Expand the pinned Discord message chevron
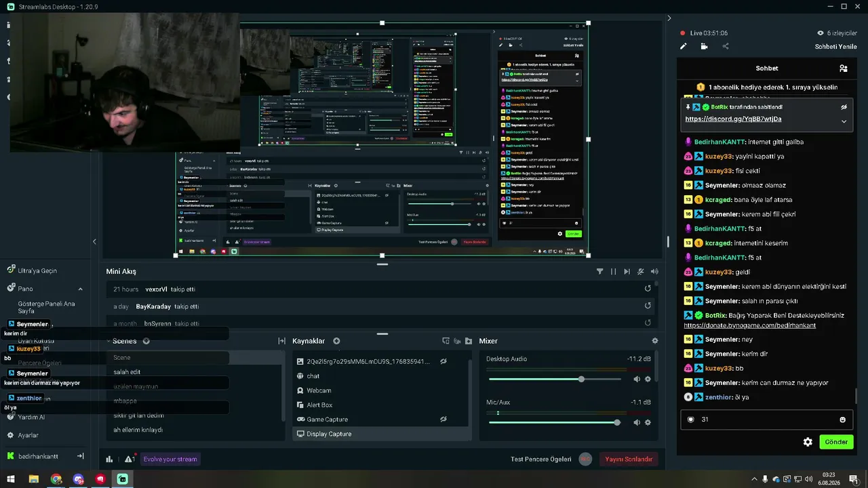868x488 pixels. (844, 121)
